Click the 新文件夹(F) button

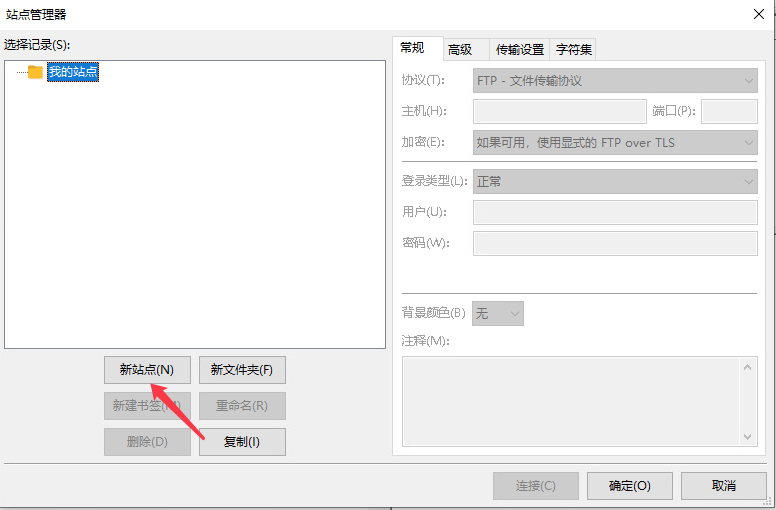tap(242, 370)
